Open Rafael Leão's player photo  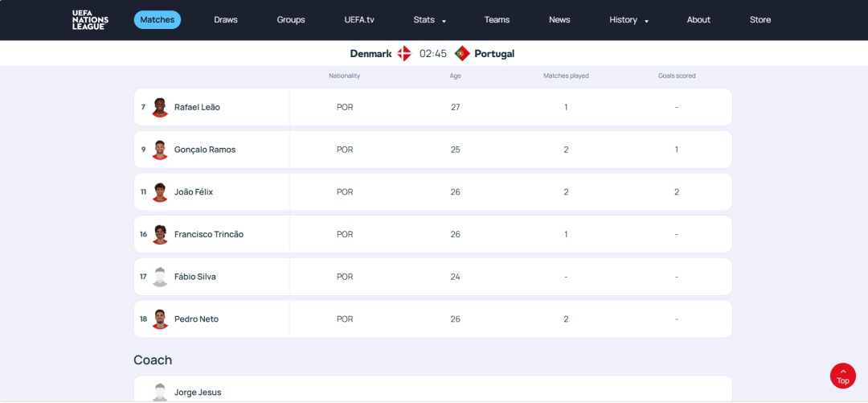[160, 107]
